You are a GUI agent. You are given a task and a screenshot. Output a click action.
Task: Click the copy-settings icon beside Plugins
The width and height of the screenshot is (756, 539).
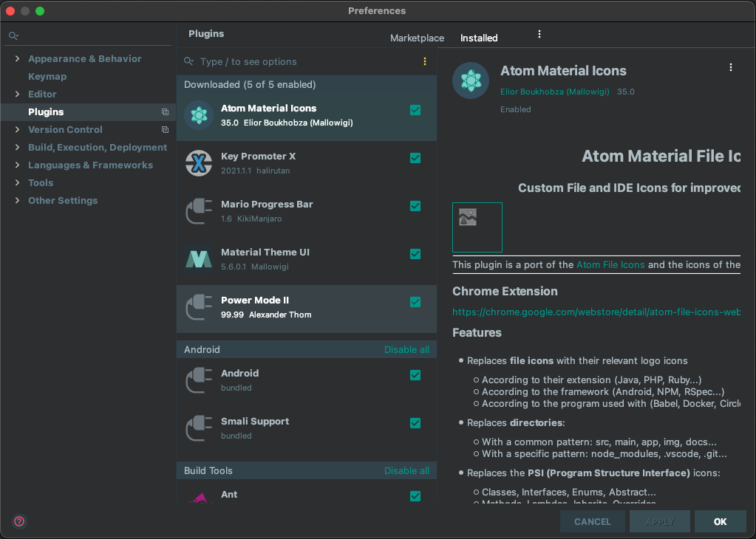[x=165, y=112]
